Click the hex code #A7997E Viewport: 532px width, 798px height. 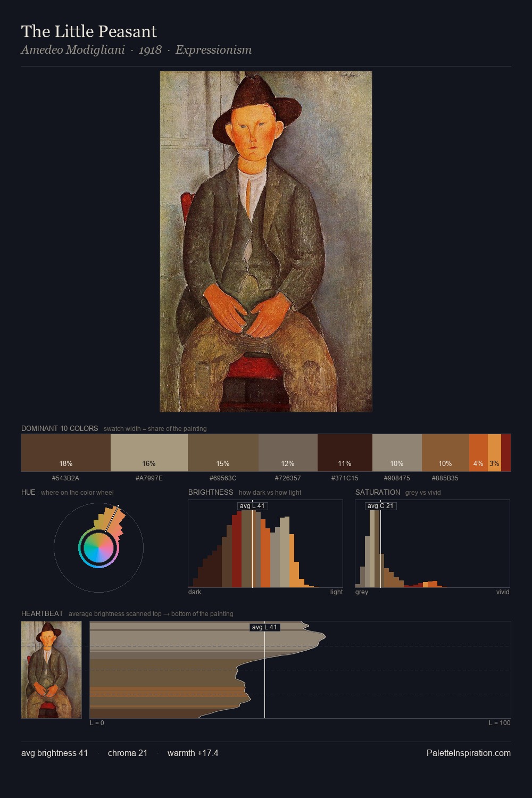coord(149,478)
